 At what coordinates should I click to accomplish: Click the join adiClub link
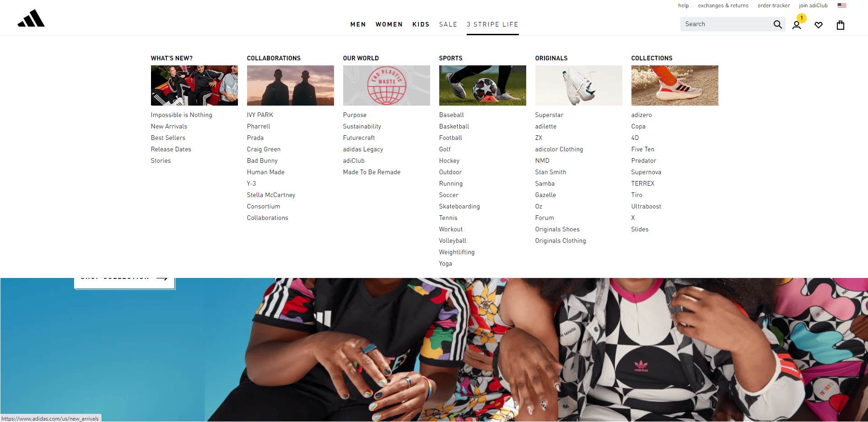click(813, 5)
